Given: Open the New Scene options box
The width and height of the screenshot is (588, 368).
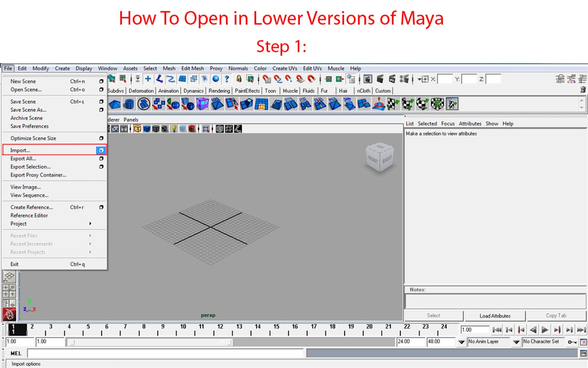Looking at the screenshot, I should pyautogui.click(x=101, y=81).
